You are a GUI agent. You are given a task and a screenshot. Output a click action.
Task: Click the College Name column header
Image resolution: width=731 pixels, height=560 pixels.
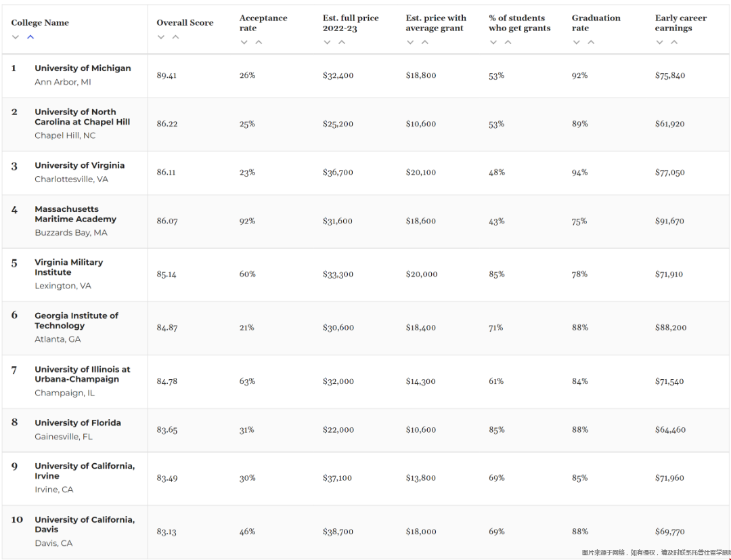40,23
